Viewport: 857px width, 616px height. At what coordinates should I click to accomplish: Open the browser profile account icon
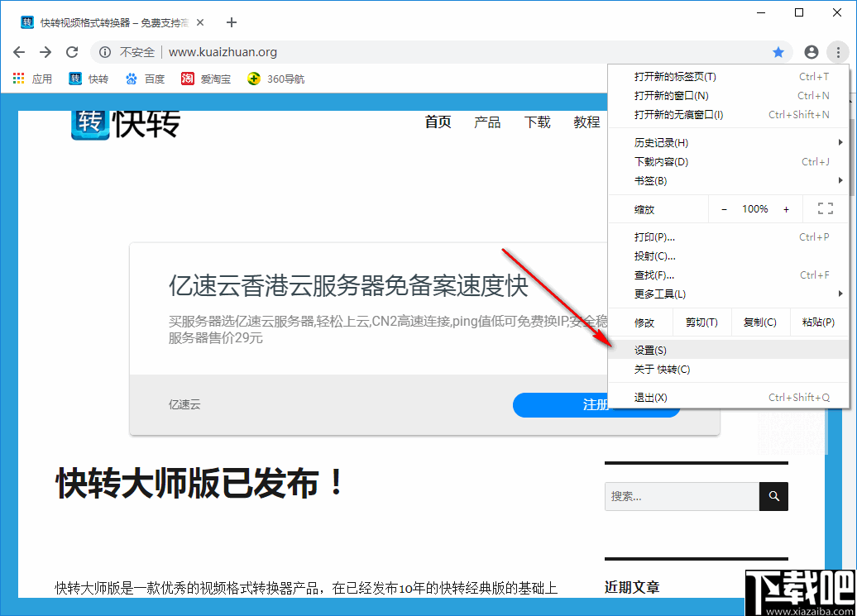811,51
